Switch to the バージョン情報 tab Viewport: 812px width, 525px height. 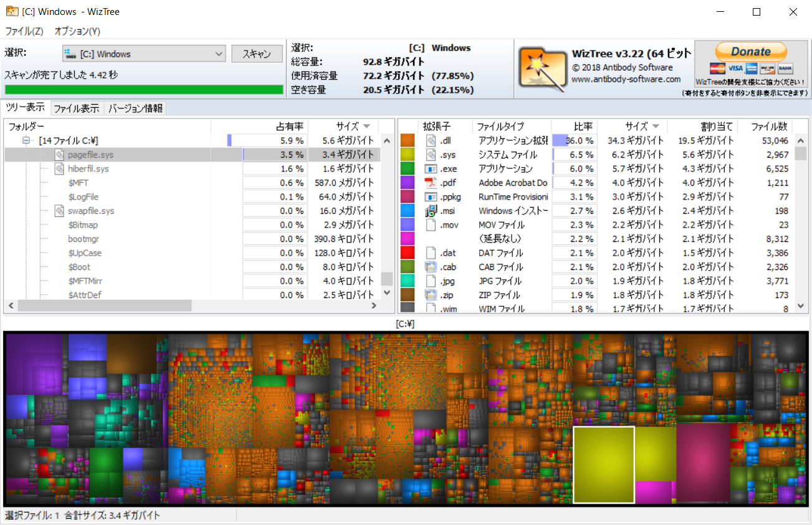(x=135, y=108)
